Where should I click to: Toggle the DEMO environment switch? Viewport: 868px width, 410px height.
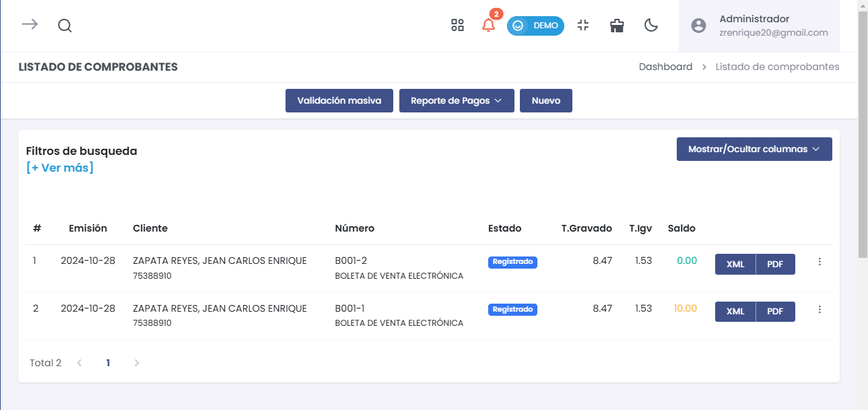coord(535,26)
